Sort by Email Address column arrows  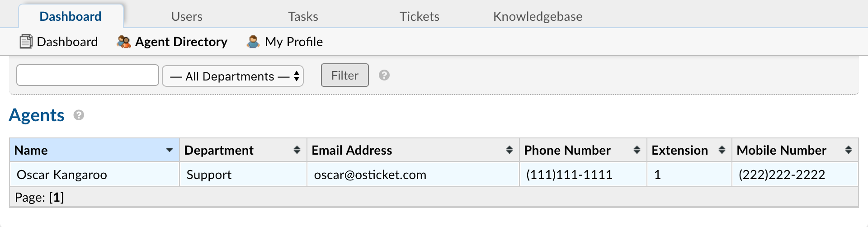(x=509, y=150)
